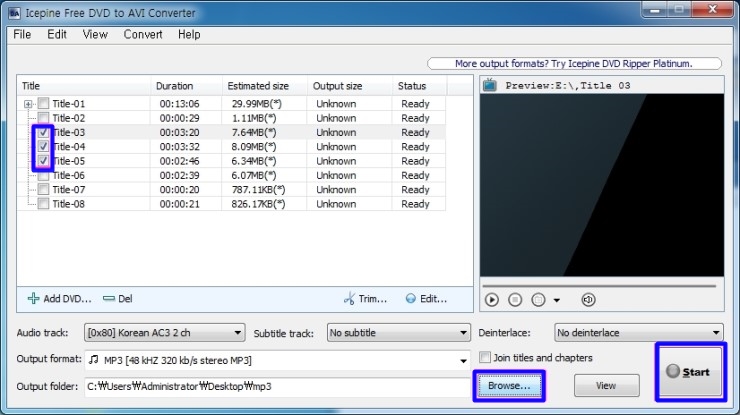Open the File menu
The image size is (740, 415).
[22, 34]
